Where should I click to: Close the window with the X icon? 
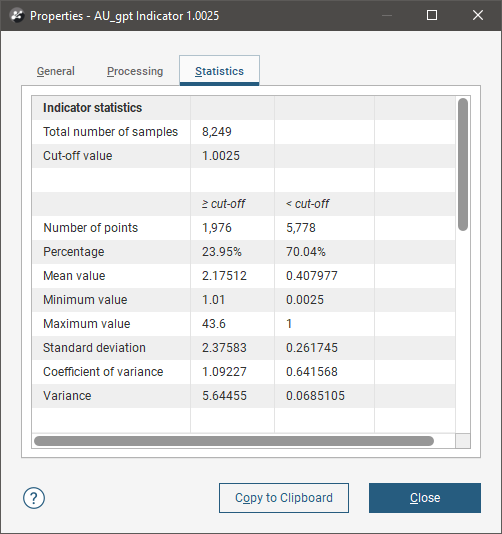pos(478,15)
